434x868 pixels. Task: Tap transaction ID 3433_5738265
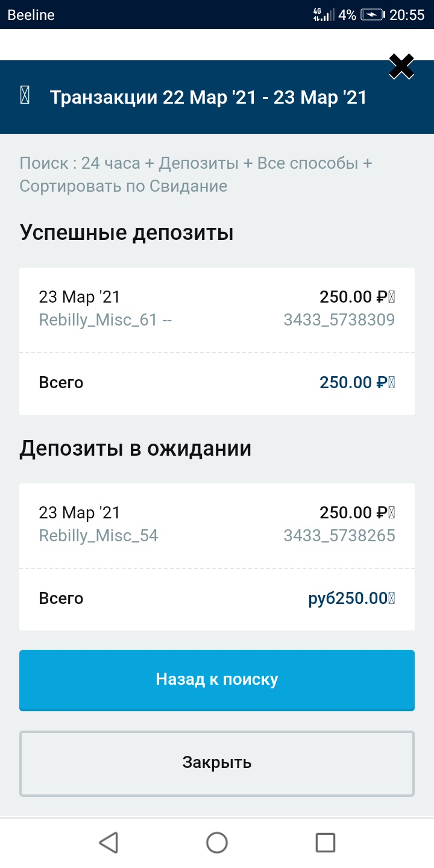pyautogui.click(x=339, y=535)
